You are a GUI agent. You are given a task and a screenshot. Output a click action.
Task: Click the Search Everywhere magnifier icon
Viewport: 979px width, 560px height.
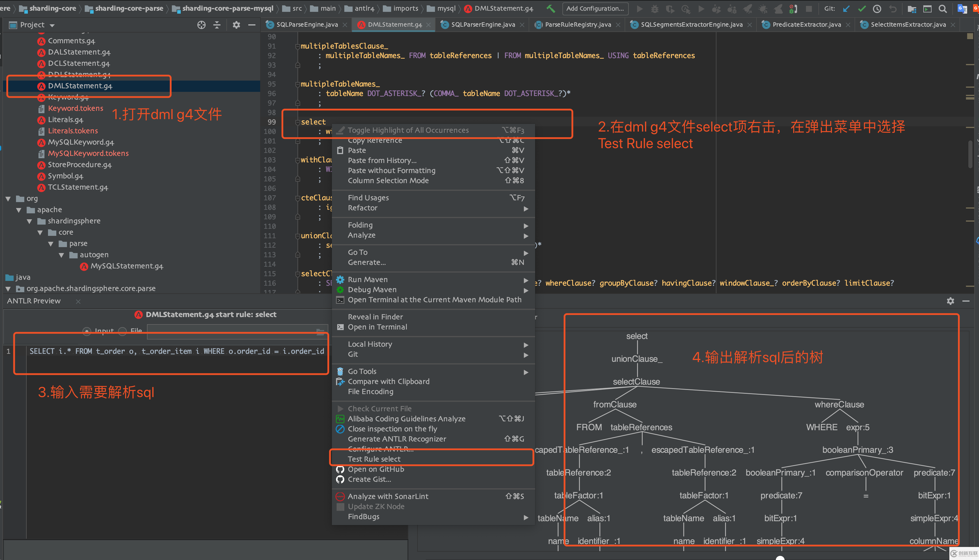tap(943, 9)
